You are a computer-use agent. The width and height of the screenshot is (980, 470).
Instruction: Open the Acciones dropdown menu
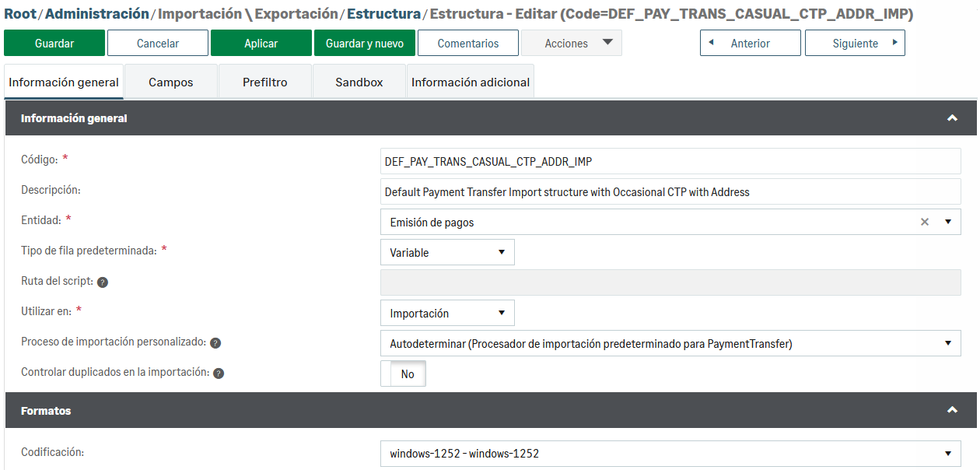572,44
